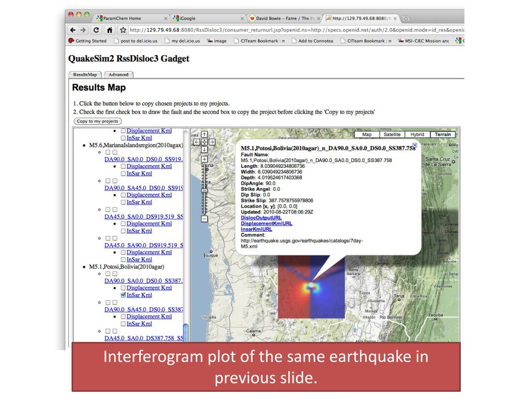Click the browser back arrow
This screenshot has height=399, width=532.
coord(73,30)
